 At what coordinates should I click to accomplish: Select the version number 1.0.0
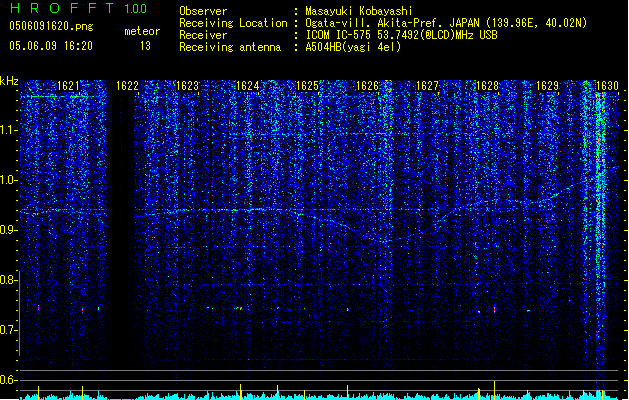click(135, 9)
